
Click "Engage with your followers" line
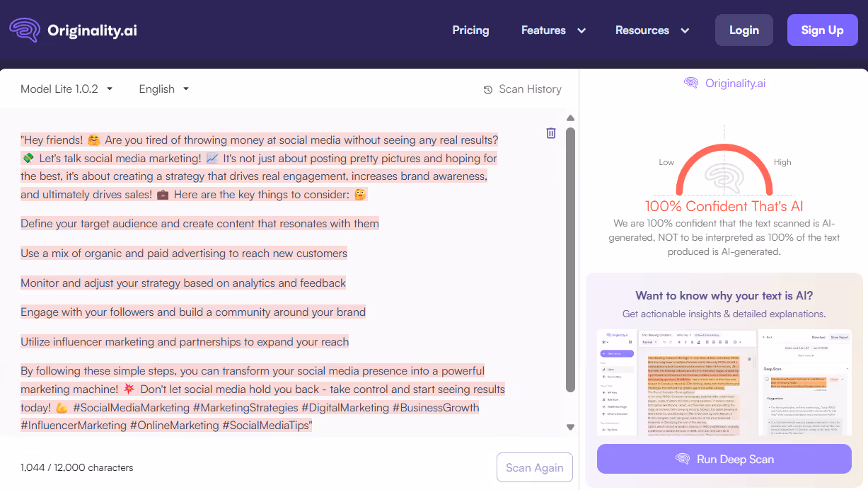(193, 312)
